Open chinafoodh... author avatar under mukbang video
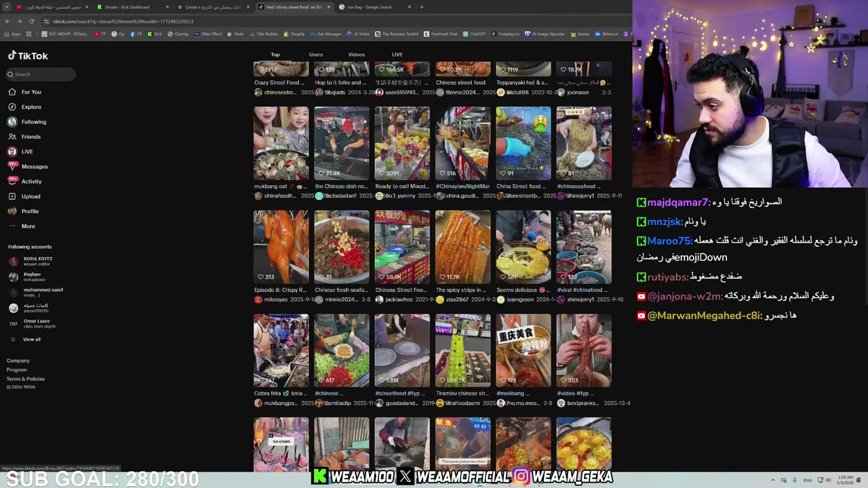 (258, 196)
